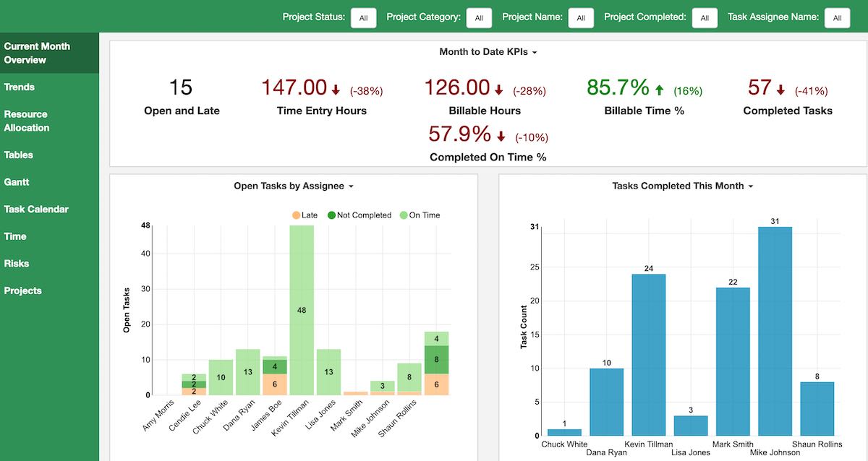The image size is (868, 461).
Task: Open the Projects section
Action: pos(22,290)
